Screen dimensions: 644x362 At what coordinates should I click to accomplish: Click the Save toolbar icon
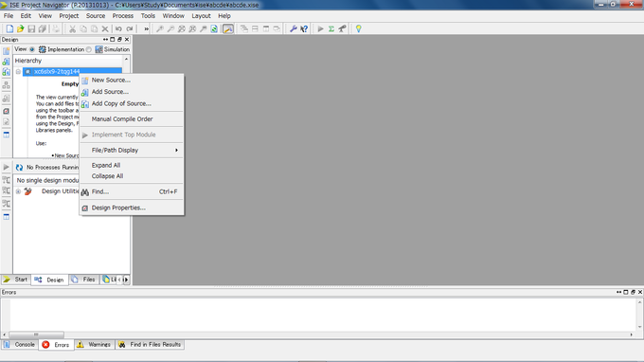point(31,28)
